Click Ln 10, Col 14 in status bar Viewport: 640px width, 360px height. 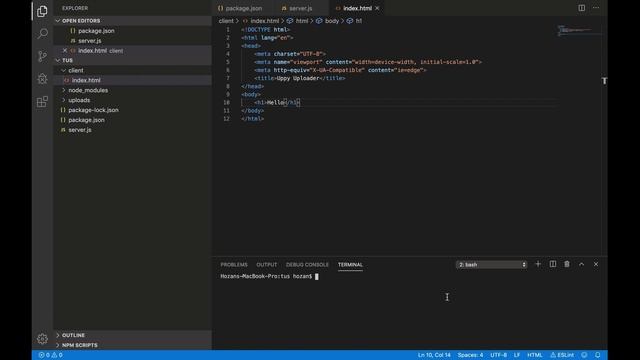tap(434, 355)
